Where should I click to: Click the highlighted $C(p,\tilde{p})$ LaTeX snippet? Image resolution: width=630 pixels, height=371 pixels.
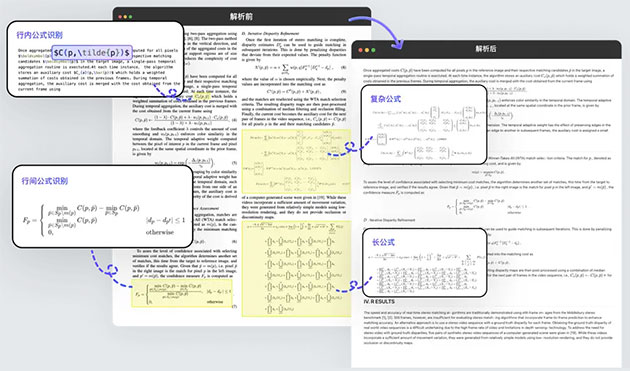92,52
